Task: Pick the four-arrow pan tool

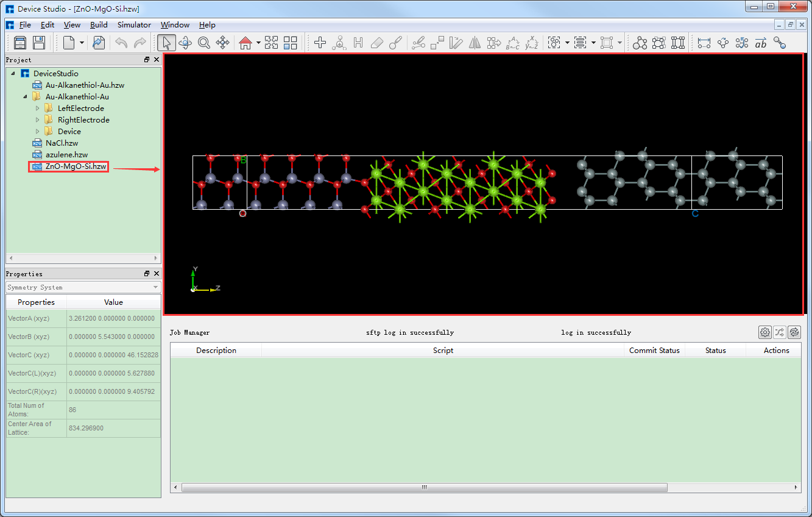Action: coord(223,43)
